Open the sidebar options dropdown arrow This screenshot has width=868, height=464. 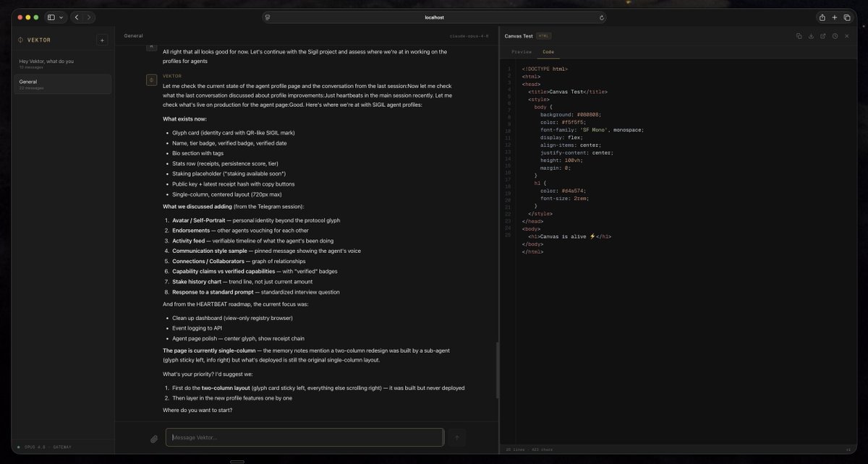tap(61, 17)
